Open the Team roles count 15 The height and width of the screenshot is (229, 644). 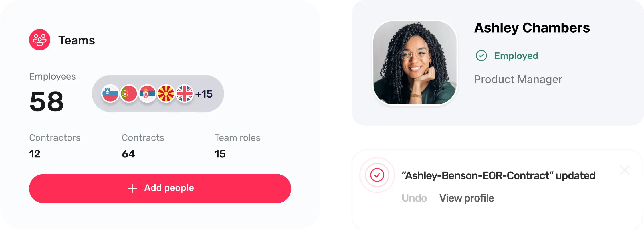pos(220,154)
